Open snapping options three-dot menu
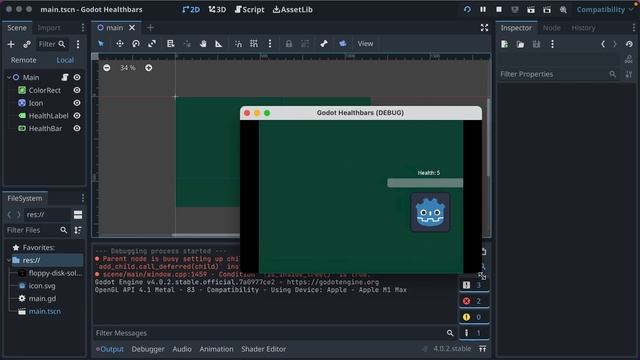Viewport: 640px width, 360px height. click(270, 44)
